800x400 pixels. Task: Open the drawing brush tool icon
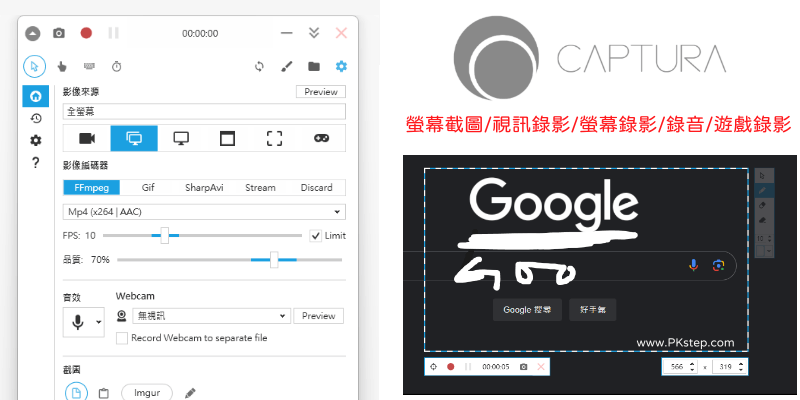click(287, 66)
